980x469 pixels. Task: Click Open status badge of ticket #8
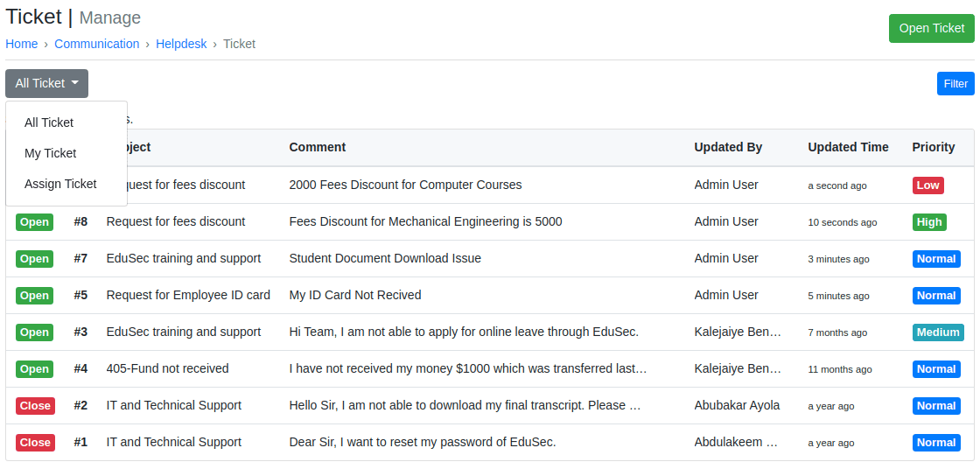pos(35,222)
